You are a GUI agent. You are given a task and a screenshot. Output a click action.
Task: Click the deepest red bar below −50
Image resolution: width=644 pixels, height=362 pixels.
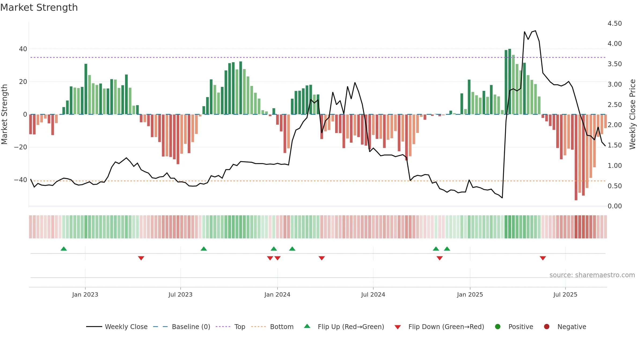(576, 157)
